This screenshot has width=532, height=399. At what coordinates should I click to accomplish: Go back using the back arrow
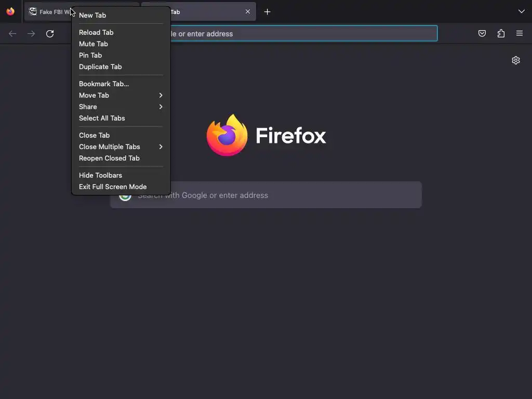12,34
